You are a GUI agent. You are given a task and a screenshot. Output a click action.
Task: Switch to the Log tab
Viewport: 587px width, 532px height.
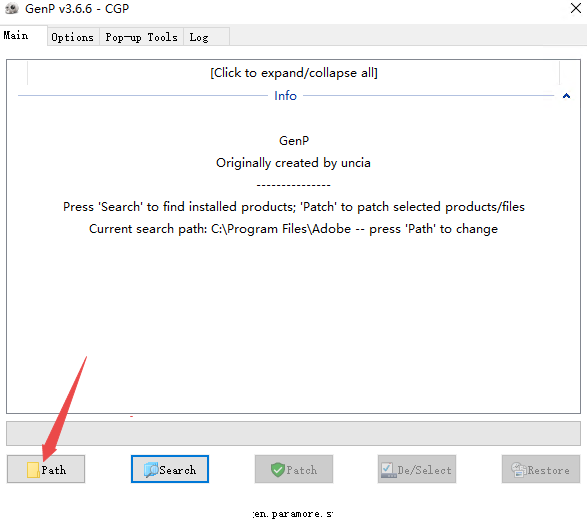coord(206,37)
